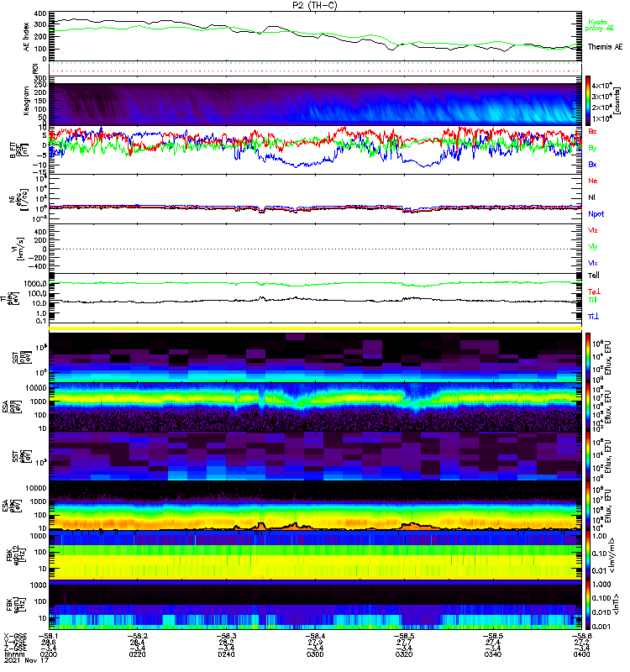Click the ESA electrons Eflux color bar
630x672 pixels.
[x=589, y=506]
